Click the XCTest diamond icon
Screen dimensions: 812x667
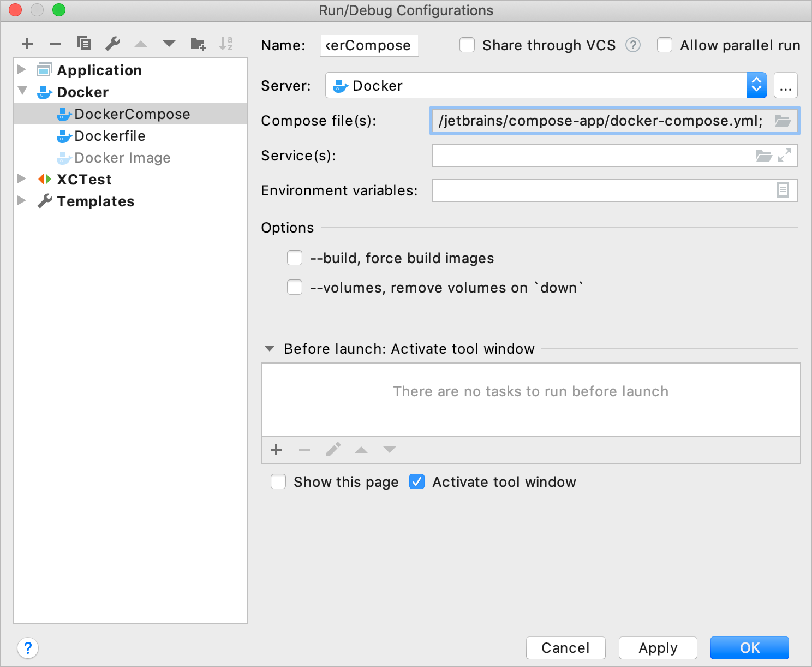(45, 179)
